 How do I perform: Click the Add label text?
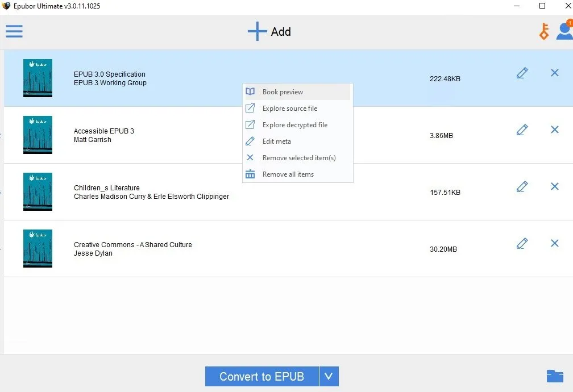click(x=281, y=32)
